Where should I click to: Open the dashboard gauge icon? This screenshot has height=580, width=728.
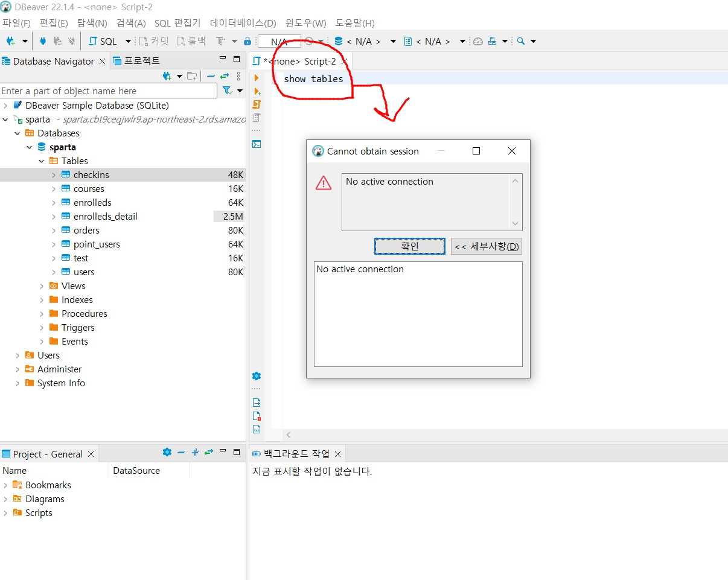(478, 41)
